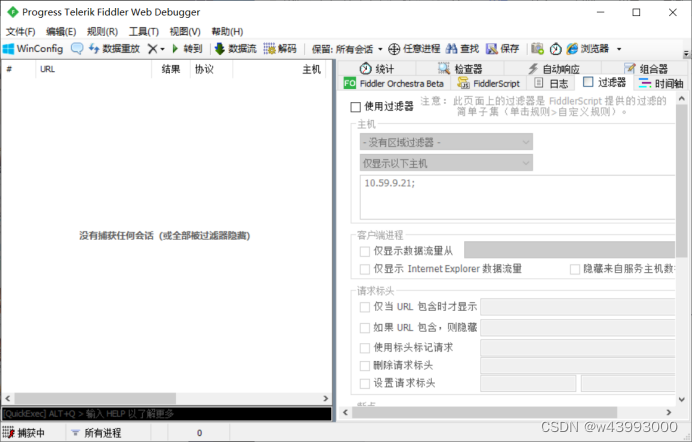Click the 仅当 URL 包含时才显示 text field
693x442 pixels.
tap(578, 307)
